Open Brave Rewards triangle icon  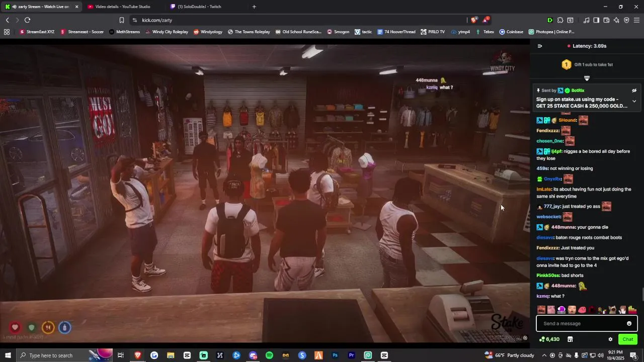click(x=486, y=20)
